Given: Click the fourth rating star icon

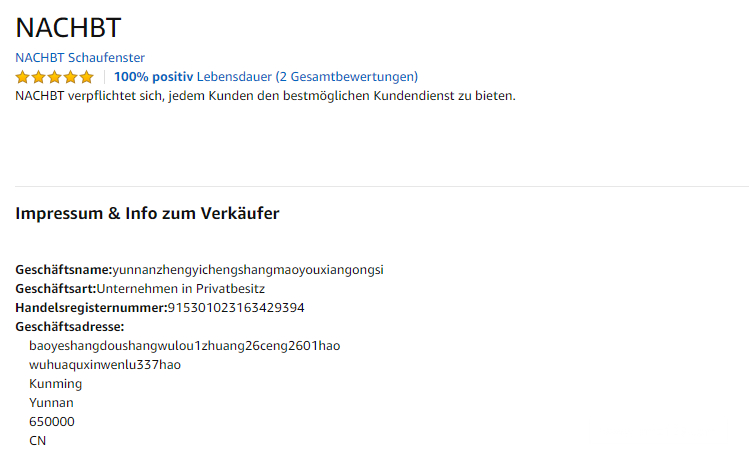Looking at the screenshot, I should point(71,77).
